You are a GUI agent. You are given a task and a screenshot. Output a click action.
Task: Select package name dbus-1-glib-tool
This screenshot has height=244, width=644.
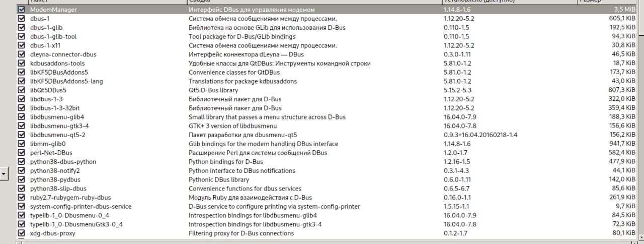coord(53,37)
